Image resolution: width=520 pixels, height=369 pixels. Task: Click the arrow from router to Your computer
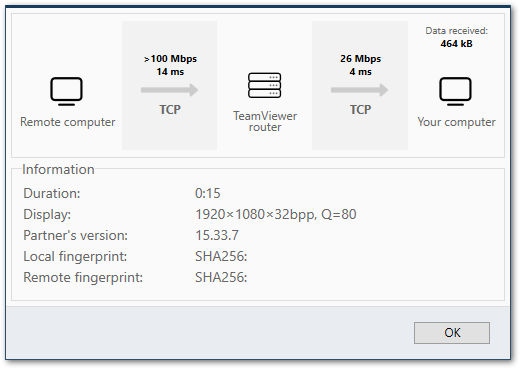[x=360, y=90]
